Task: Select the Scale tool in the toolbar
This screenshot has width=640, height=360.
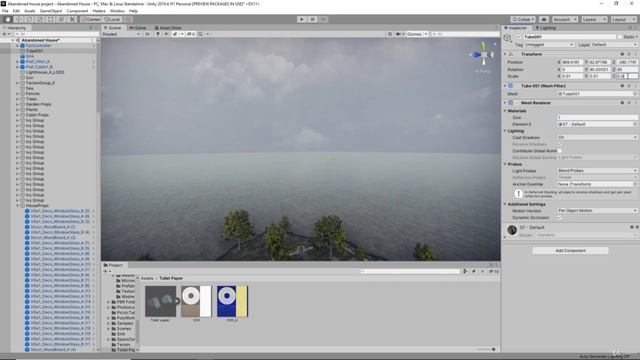Action: [x=40, y=19]
